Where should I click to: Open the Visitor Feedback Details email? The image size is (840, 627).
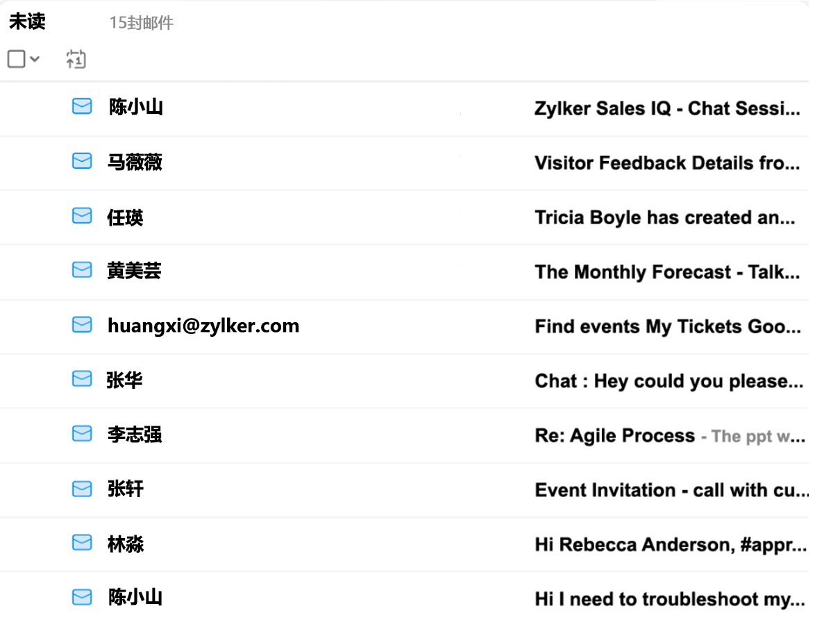pos(666,163)
